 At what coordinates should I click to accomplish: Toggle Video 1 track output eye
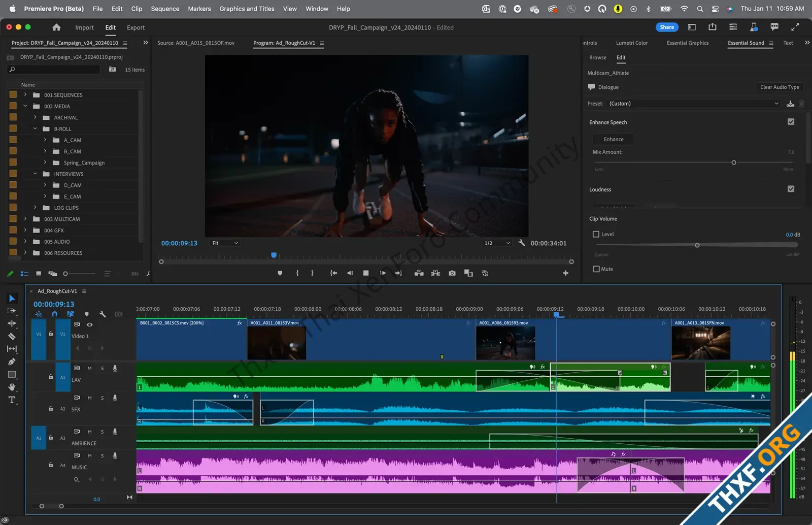click(90, 324)
